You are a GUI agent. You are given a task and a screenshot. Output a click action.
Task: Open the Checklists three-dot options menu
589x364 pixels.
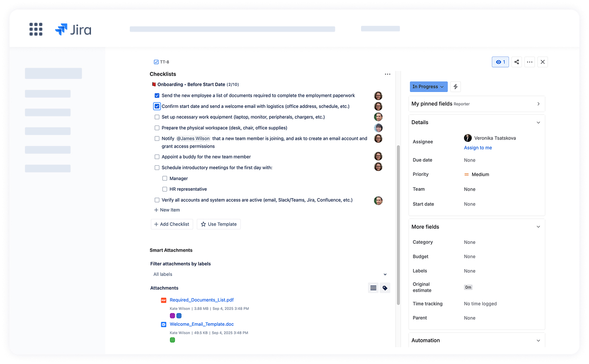pyautogui.click(x=387, y=74)
